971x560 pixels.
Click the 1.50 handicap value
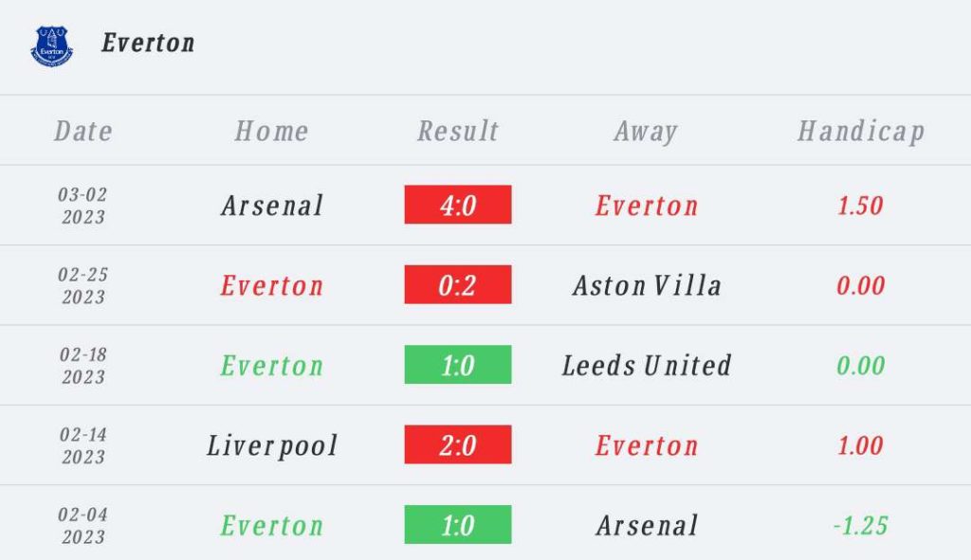pyautogui.click(x=860, y=206)
